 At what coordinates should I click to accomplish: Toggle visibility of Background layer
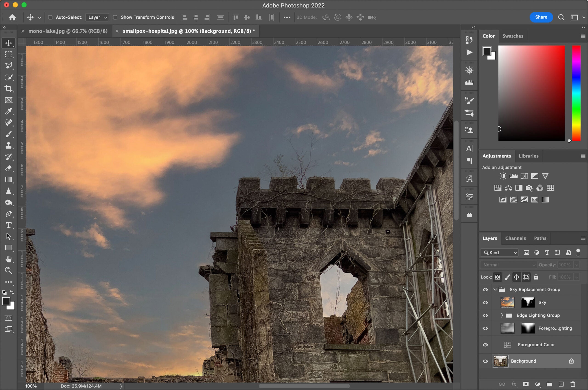coord(485,361)
